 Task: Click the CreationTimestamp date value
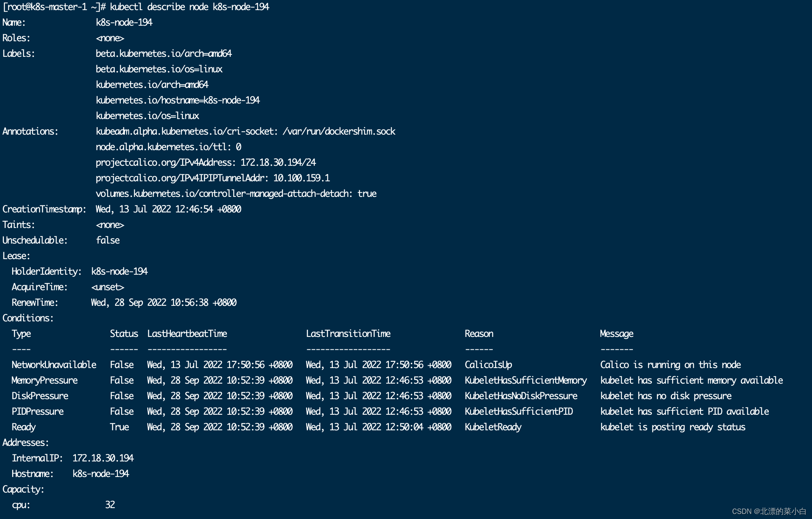(x=168, y=209)
